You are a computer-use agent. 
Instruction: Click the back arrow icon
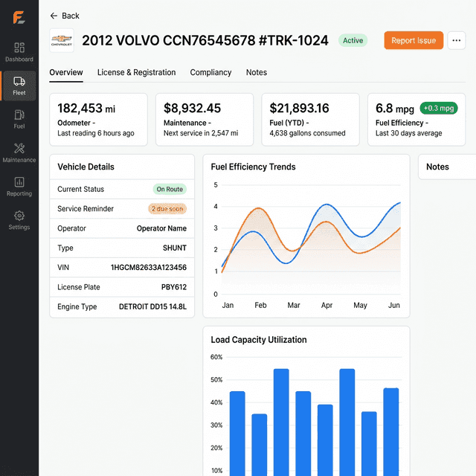coord(54,16)
